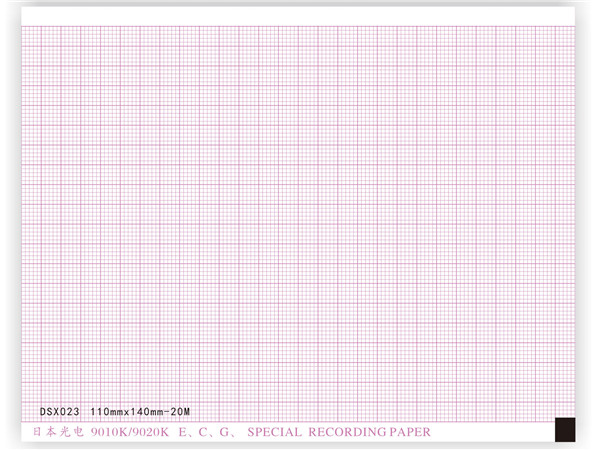
Task: Click the black square registration mark
Action: coord(567,430)
